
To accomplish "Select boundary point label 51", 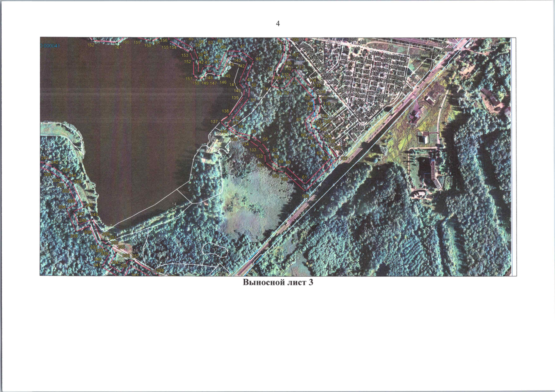I will click(253, 100).
